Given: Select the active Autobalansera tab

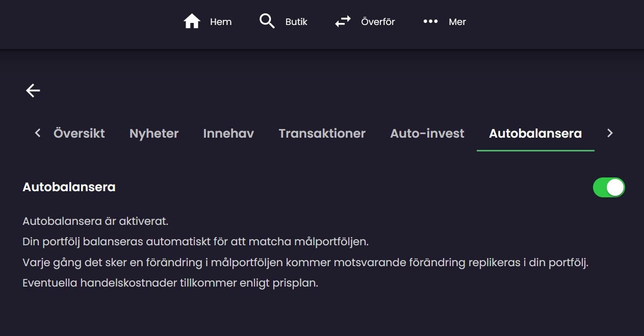Looking at the screenshot, I should (x=535, y=134).
